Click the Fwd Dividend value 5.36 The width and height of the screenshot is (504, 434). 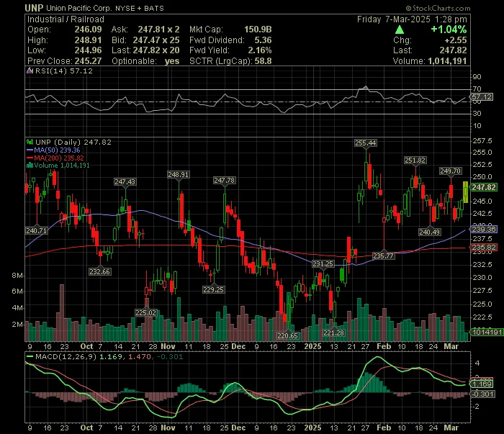[263, 40]
